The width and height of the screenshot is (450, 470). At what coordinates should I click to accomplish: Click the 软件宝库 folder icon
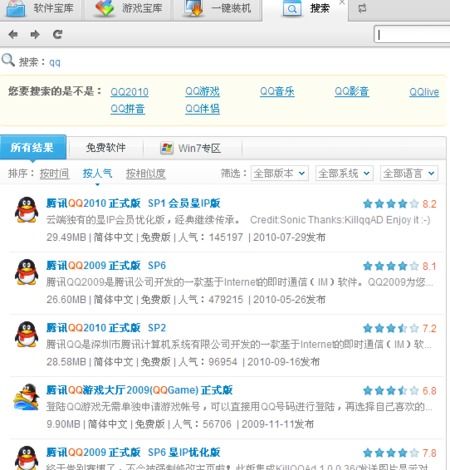pyautogui.click(x=16, y=8)
